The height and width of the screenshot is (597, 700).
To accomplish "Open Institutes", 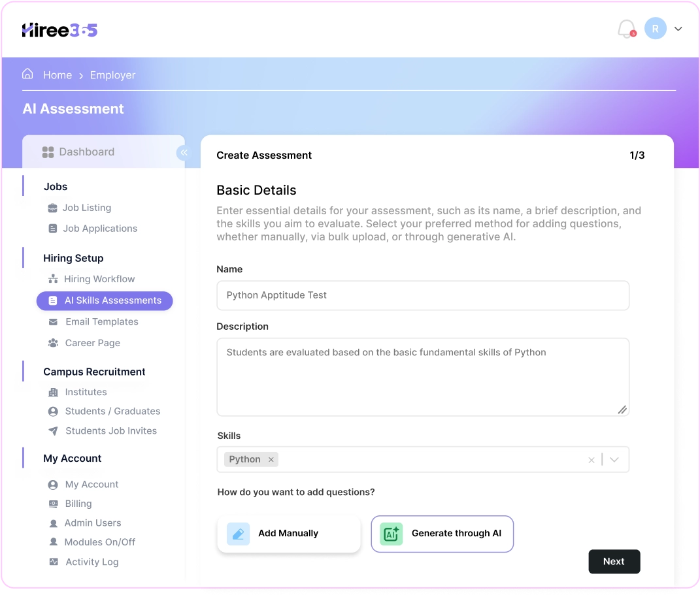I will coord(86,392).
